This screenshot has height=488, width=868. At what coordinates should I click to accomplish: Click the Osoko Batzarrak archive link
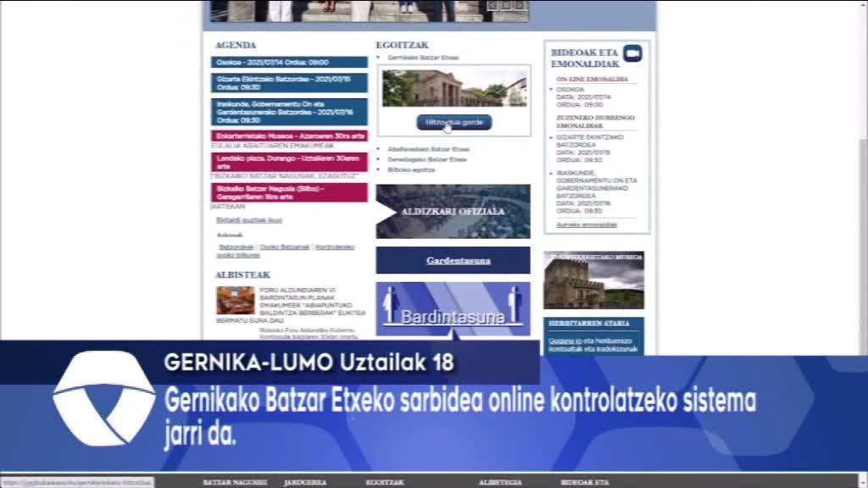(285, 247)
